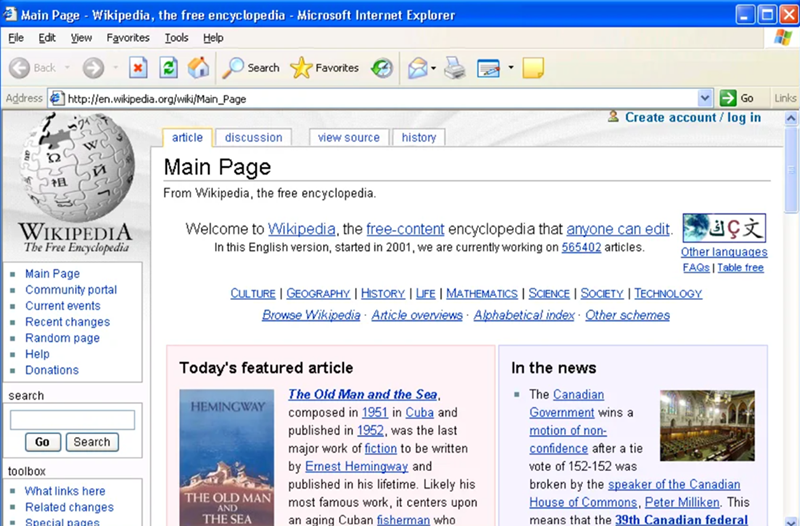
Task: Stop page loading with the red X icon
Action: (x=138, y=68)
